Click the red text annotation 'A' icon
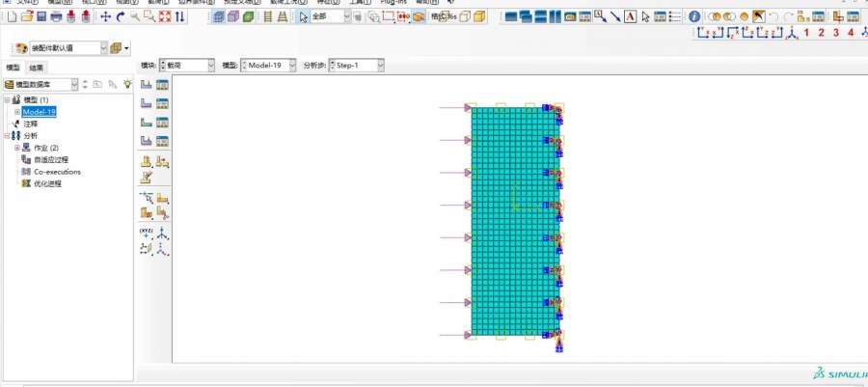Screen dimensions: 868x387 coord(629,17)
